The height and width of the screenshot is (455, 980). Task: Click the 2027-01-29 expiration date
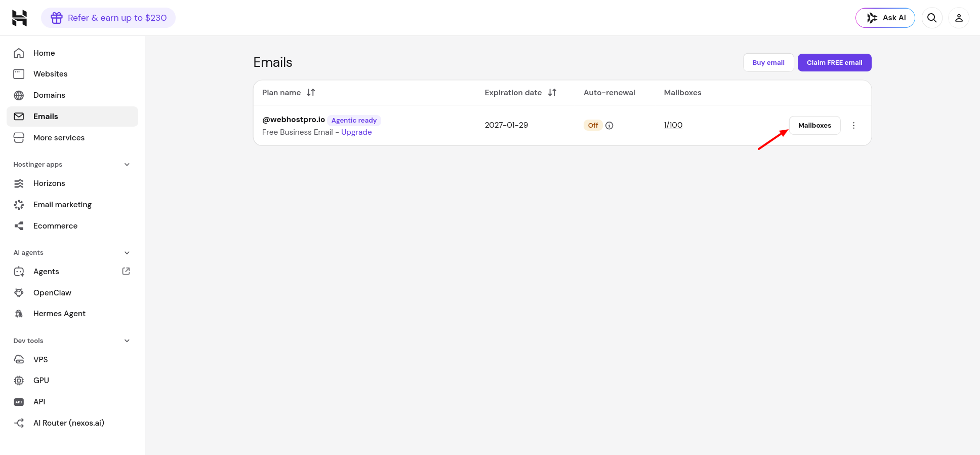click(x=506, y=125)
